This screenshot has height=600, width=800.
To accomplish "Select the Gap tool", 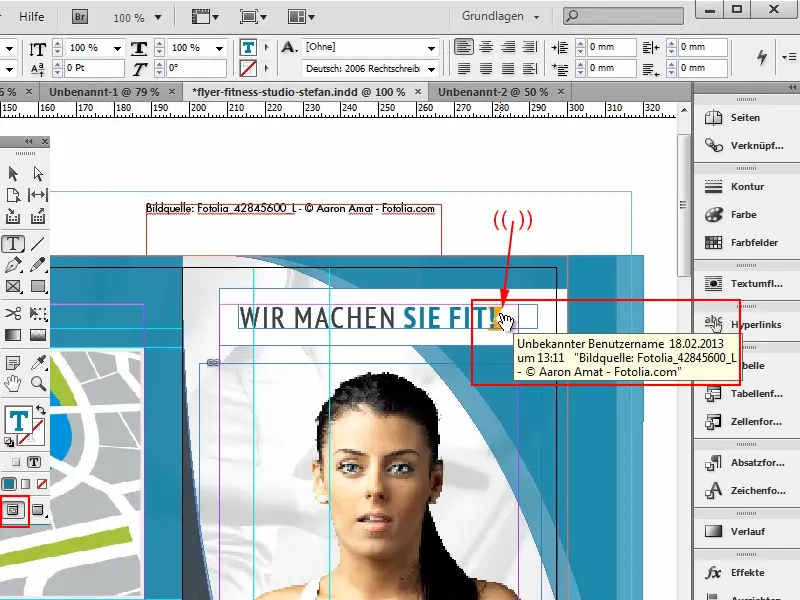I will (x=38, y=195).
